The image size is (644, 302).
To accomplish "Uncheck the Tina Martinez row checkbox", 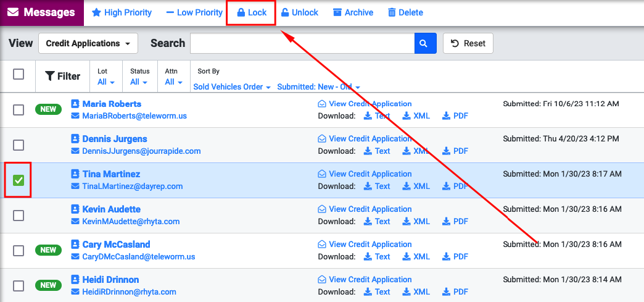I will (19, 180).
